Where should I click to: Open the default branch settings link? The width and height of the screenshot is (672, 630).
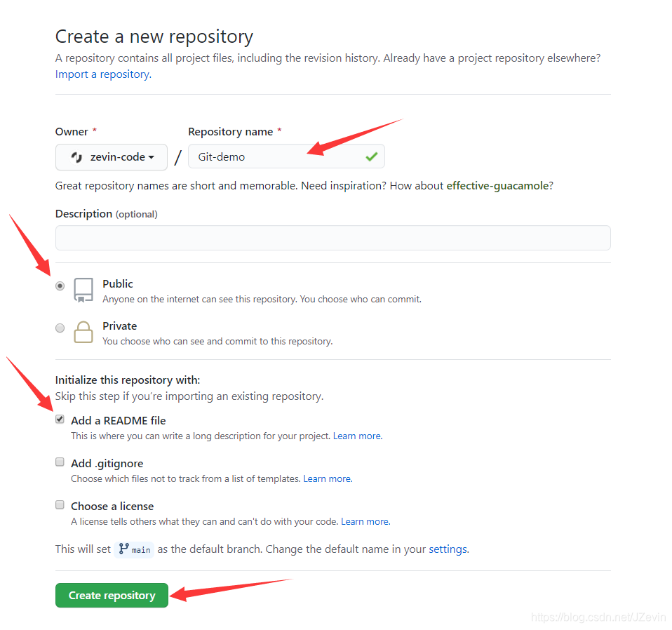coord(449,549)
